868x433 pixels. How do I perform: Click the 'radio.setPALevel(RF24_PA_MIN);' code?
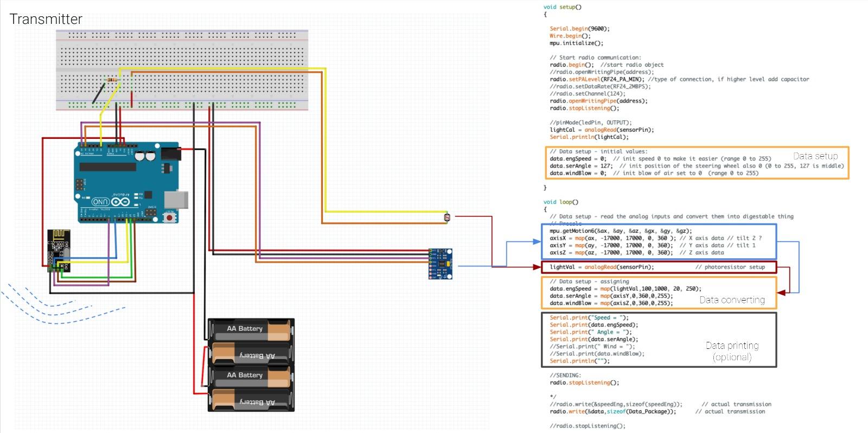tap(597, 79)
